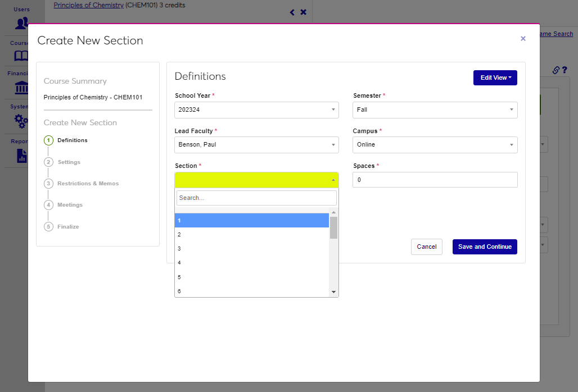
Task: Expand the Campus dropdown showing Online
Action: coord(435,145)
